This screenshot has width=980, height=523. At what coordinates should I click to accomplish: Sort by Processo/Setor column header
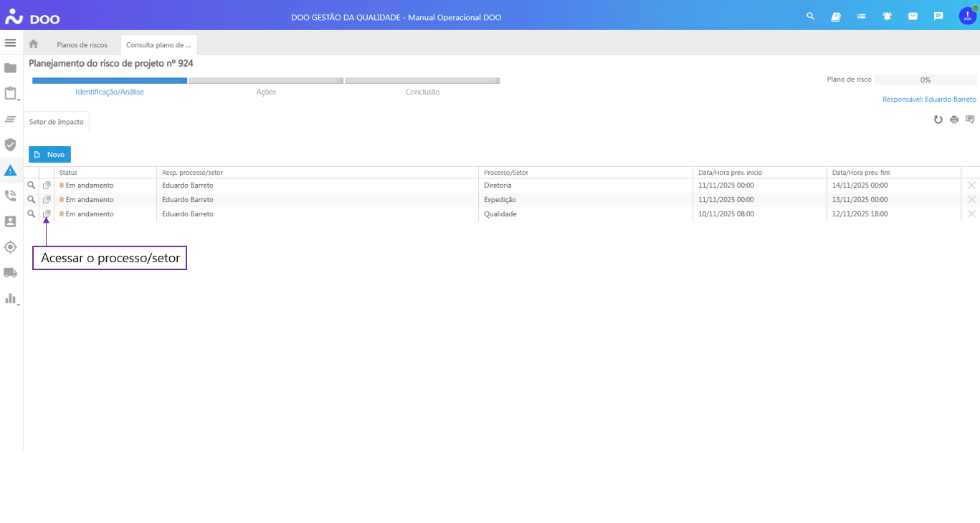tap(506, 173)
